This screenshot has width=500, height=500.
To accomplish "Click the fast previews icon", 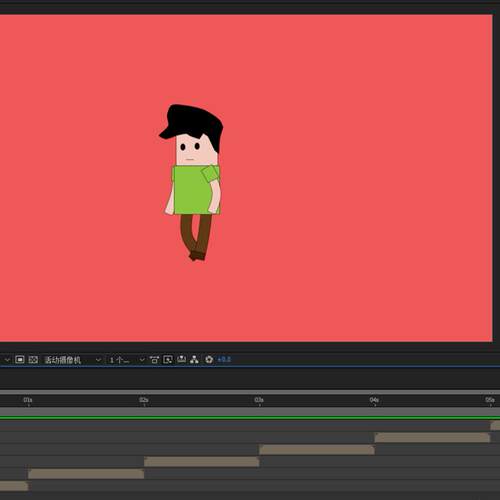I will coord(168,360).
